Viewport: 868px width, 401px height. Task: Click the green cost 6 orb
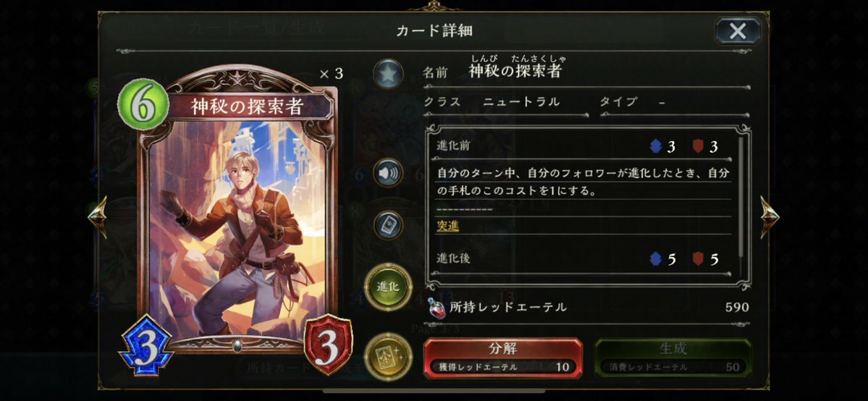[143, 105]
